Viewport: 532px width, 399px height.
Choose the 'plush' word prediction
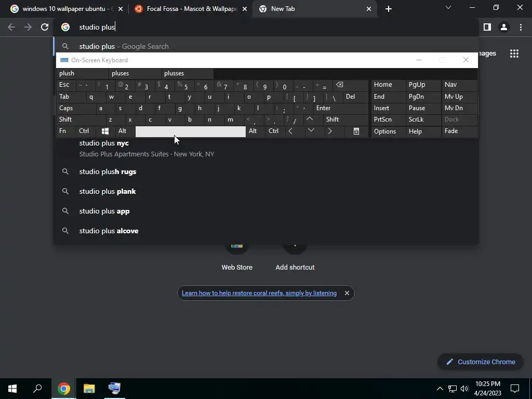[x=83, y=73]
